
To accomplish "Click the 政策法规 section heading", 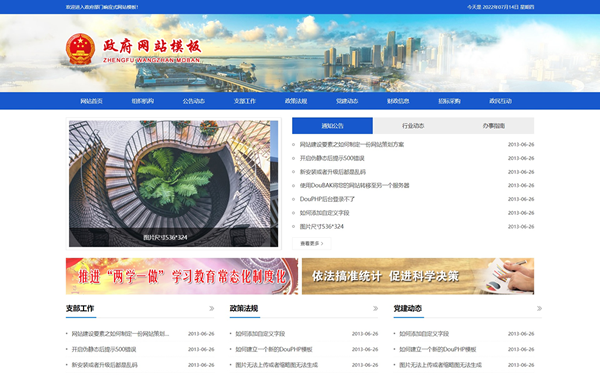I will pos(244,308).
